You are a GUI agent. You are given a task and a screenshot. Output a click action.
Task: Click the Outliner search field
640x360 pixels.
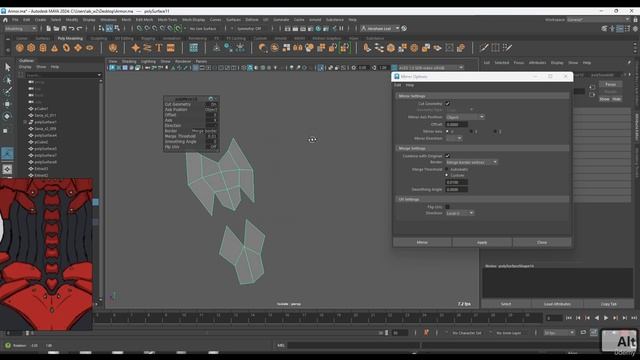point(60,75)
